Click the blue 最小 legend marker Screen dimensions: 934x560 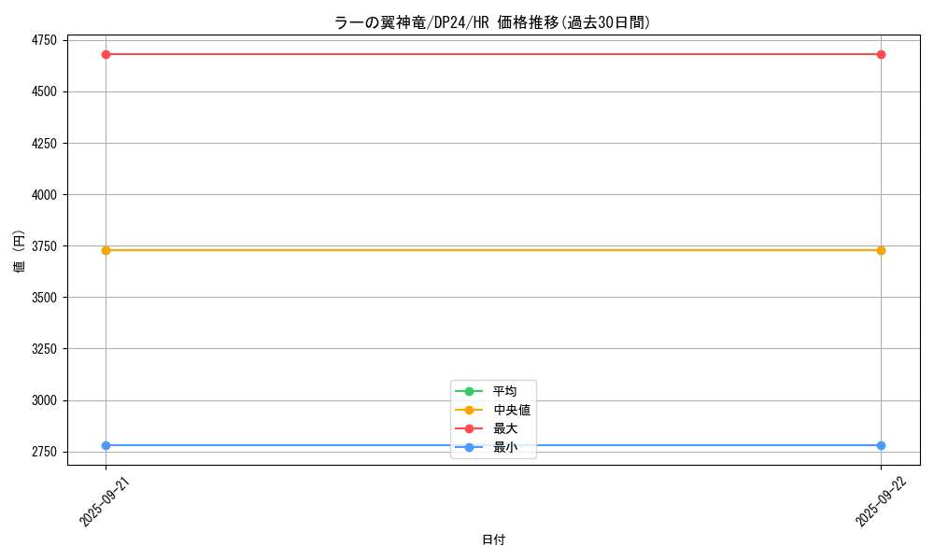(x=469, y=447)
